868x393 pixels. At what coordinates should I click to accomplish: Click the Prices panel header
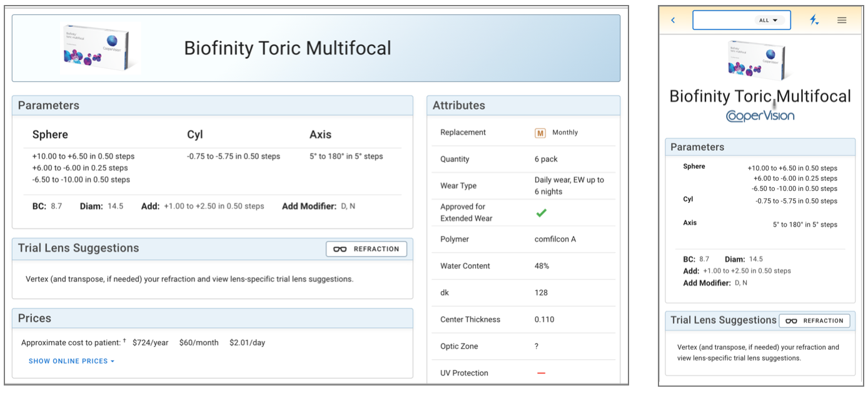(34, 318)
